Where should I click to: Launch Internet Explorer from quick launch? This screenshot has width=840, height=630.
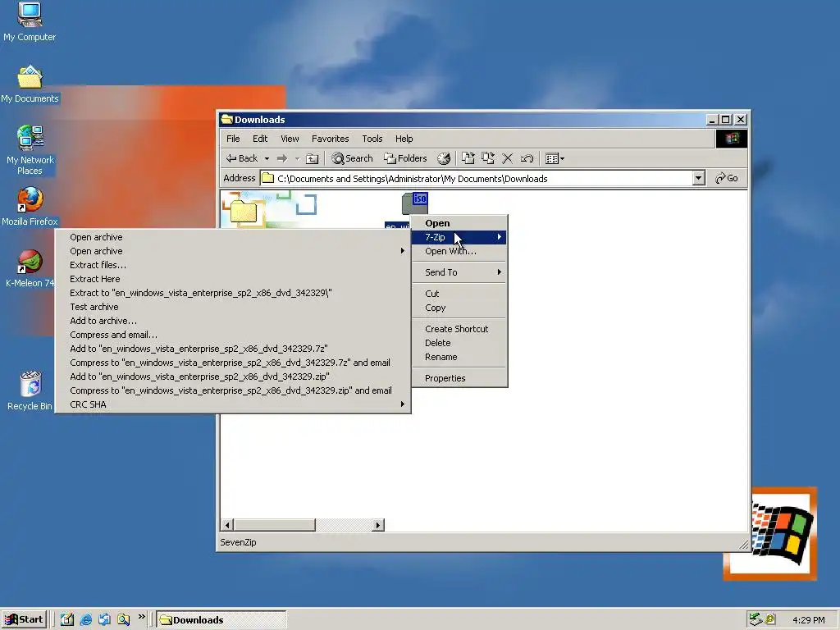tap(85, 619)
